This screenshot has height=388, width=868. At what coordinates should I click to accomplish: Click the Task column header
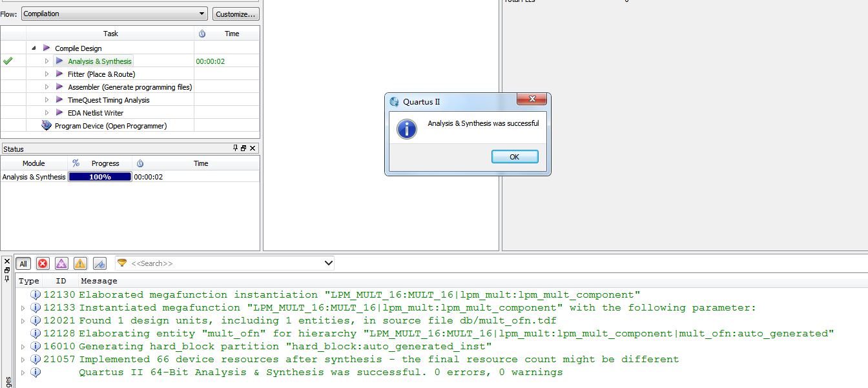pos(110,34)
